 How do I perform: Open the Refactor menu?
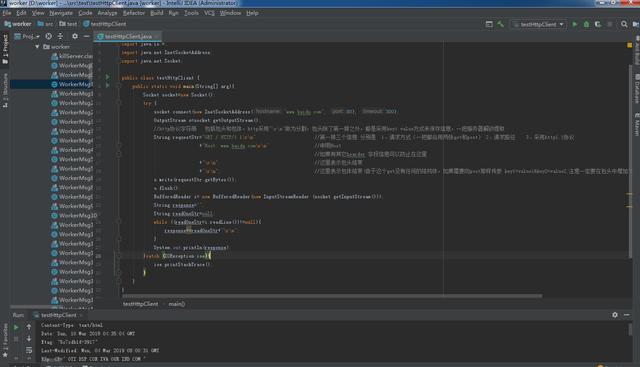[x=134, y=13]
